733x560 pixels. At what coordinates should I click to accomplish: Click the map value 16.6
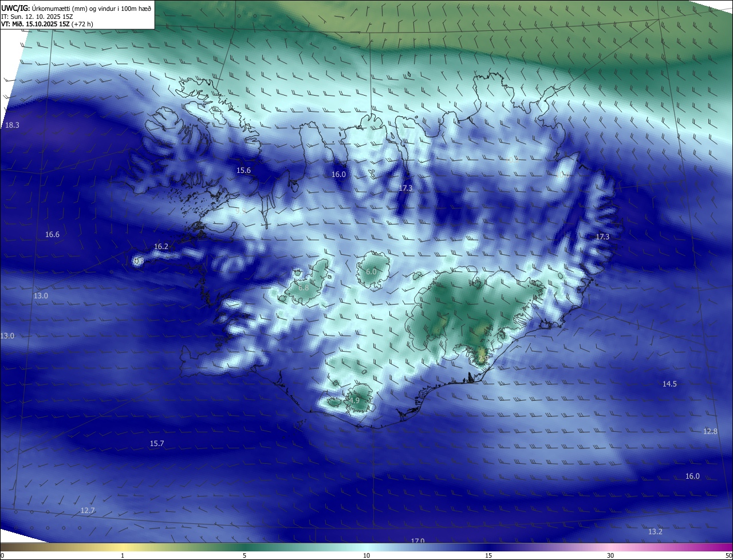pyautogui.click(x=53, y=235)
